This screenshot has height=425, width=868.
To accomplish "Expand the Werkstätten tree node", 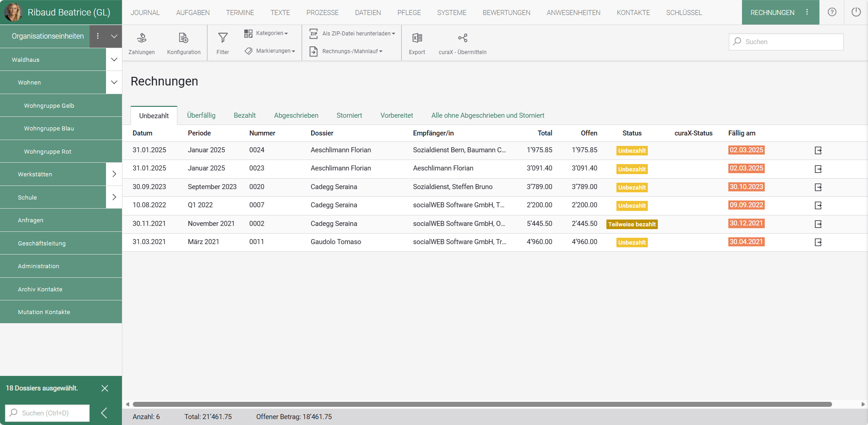I will pos(114,174).
